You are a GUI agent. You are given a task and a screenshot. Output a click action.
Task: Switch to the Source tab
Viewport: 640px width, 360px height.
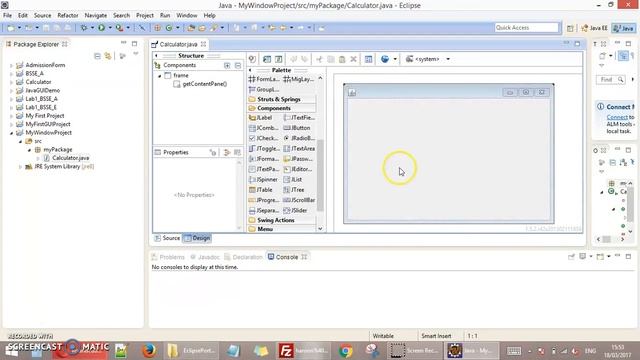167,238
